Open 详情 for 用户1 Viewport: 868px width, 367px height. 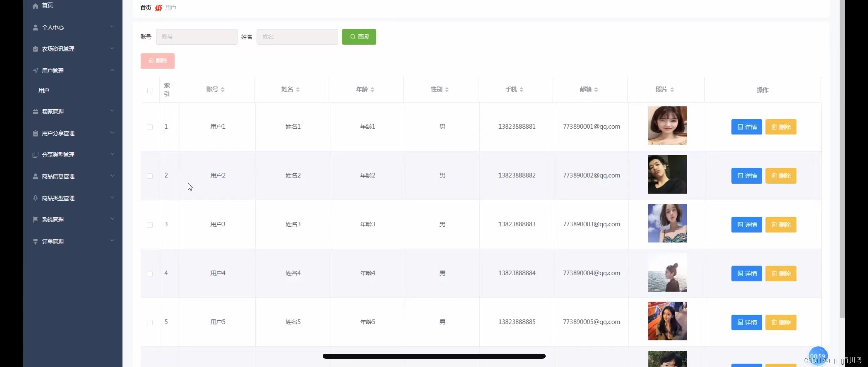pos(746,127)
